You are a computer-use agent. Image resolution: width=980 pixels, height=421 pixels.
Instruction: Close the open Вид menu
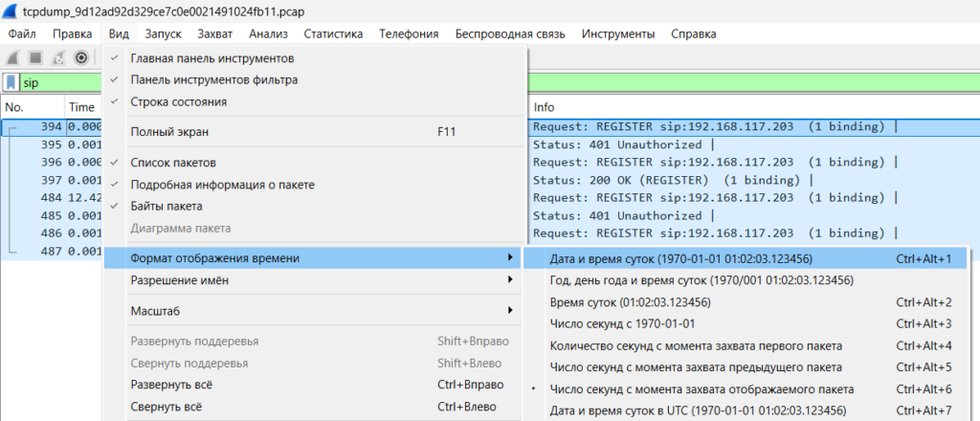[x=118, y=34]
